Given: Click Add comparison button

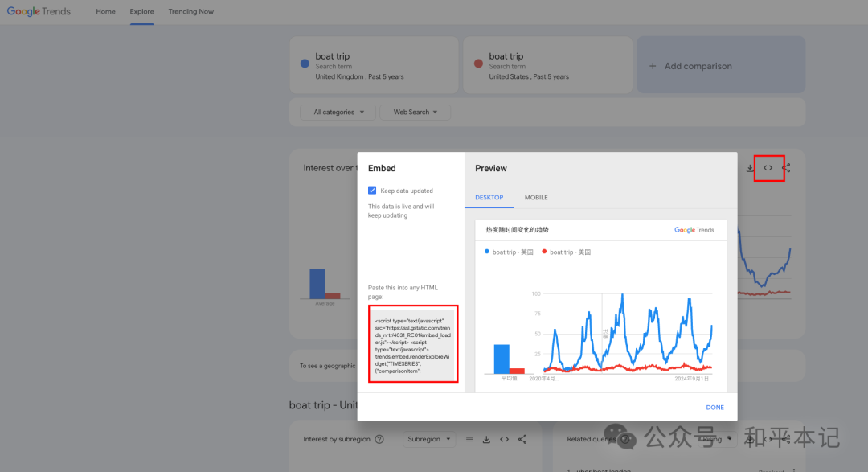Looking at the screenshot, I should [x=721, y=65].
